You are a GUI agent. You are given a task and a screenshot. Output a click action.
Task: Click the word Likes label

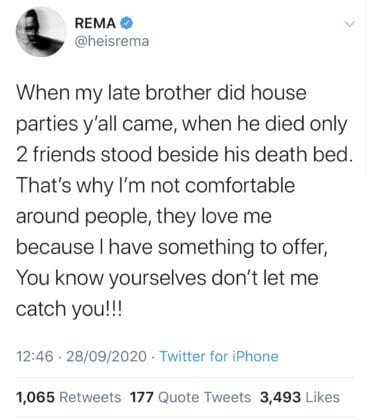point(322,397)
